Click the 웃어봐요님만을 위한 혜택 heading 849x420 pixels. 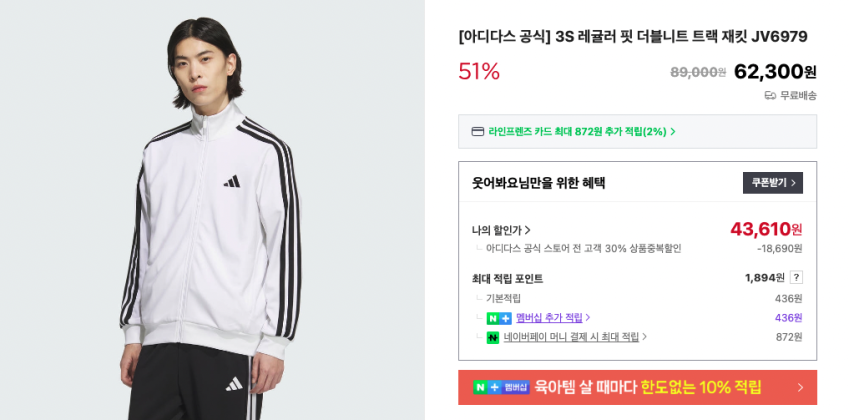tap(538, 183)
